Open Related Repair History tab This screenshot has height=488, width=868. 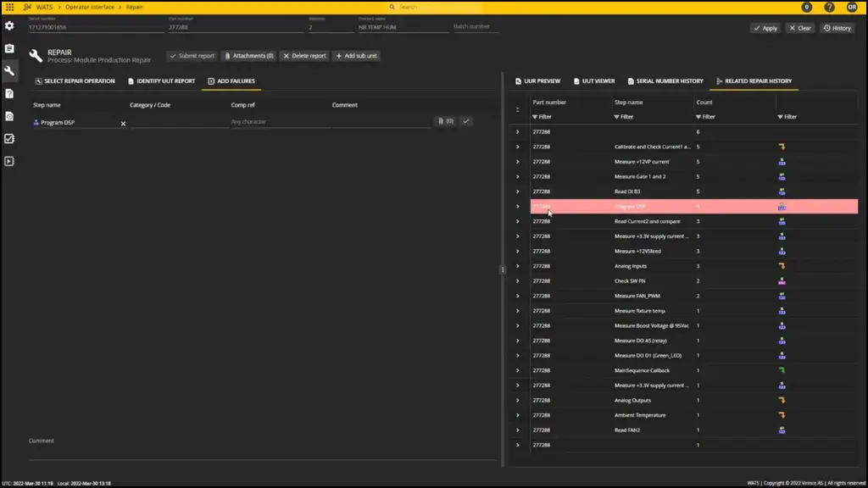pos(754,80)
